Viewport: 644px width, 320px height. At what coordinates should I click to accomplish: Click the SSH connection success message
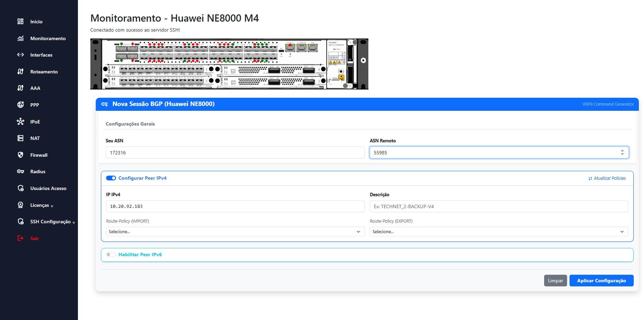click(135, 30)
